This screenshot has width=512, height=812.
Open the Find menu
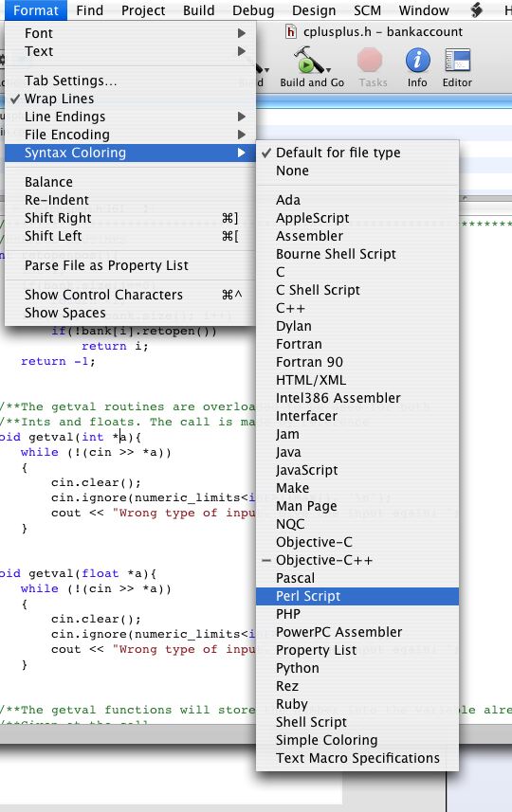tap(90, 10)
